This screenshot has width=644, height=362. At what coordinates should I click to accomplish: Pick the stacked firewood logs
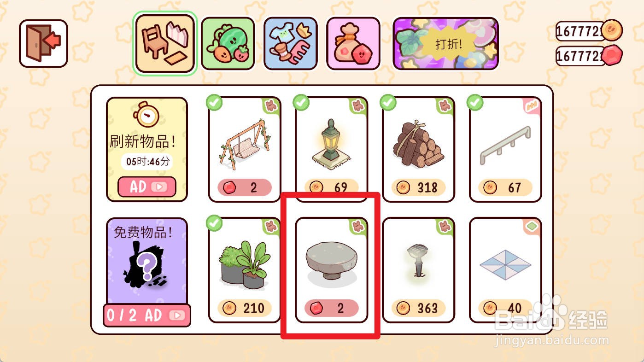tap(418, 149)
